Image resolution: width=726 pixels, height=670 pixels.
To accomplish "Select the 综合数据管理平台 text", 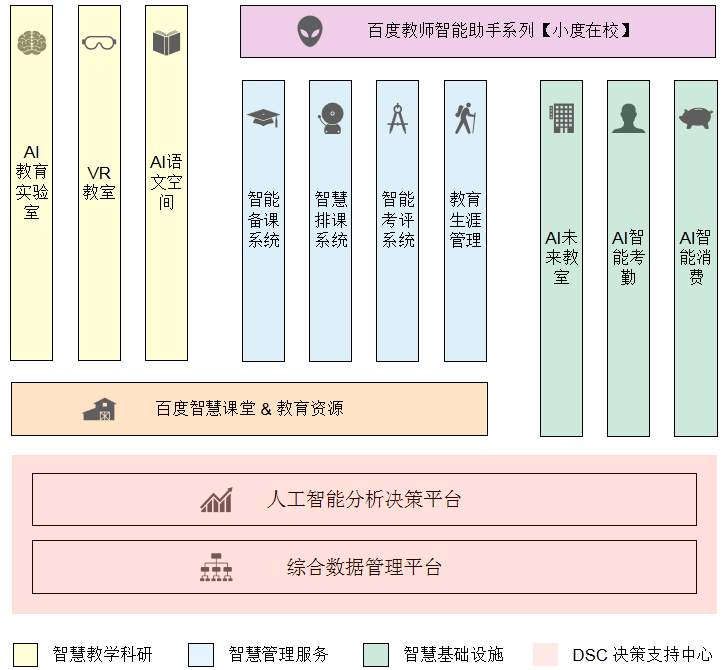I will (x=364, y=567).
